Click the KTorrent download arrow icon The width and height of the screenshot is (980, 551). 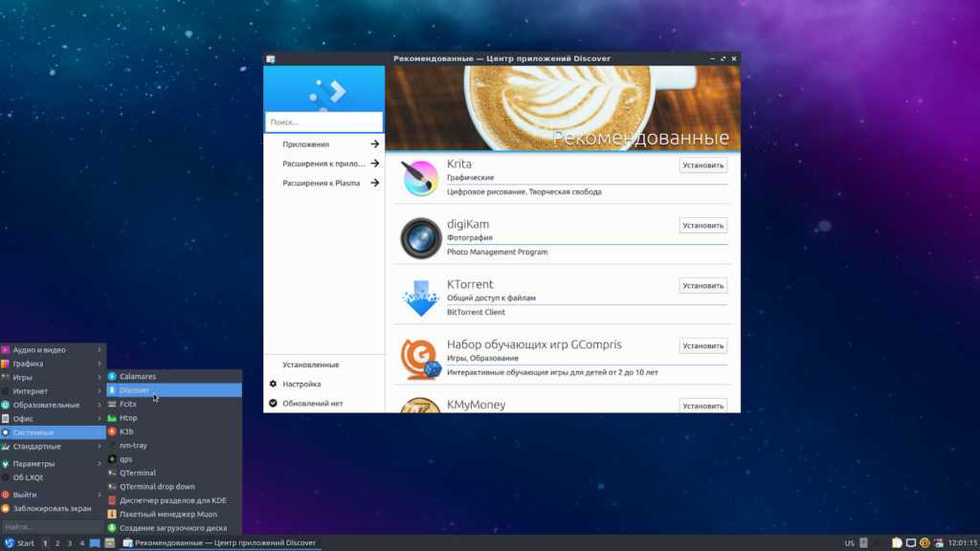pyautogui.click(x=419, y=298)
